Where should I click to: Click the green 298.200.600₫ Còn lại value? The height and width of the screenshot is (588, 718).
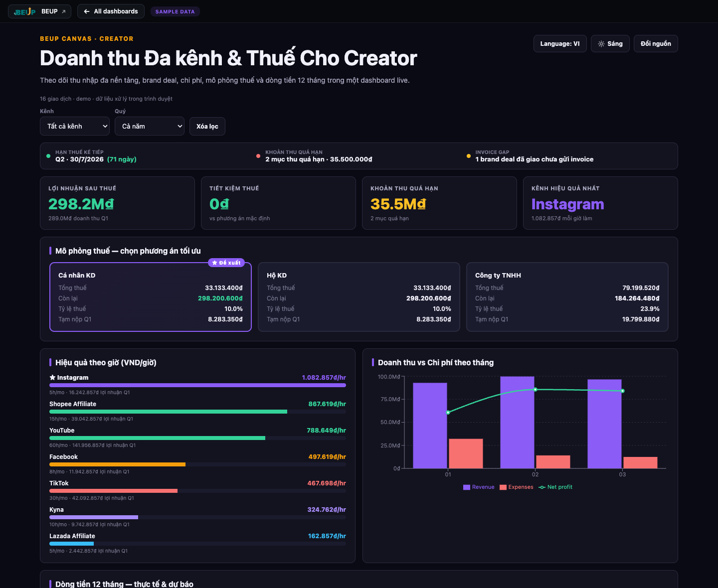pos(220,298)
